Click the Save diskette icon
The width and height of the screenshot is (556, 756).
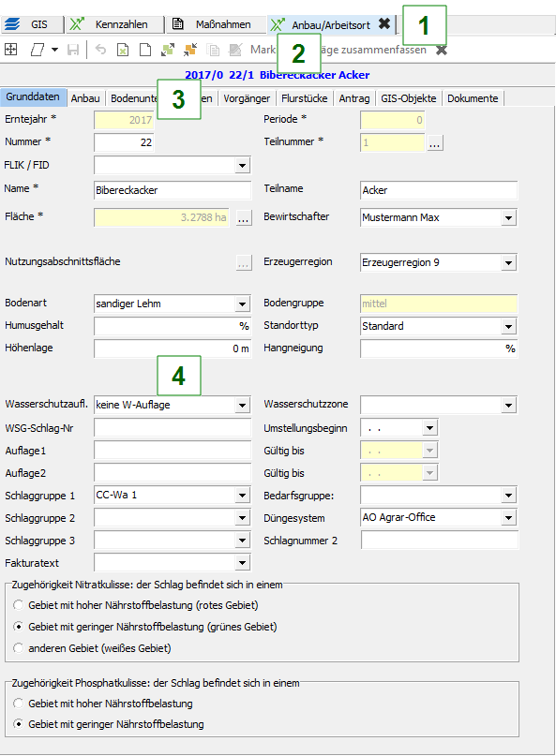coord(72,50)
